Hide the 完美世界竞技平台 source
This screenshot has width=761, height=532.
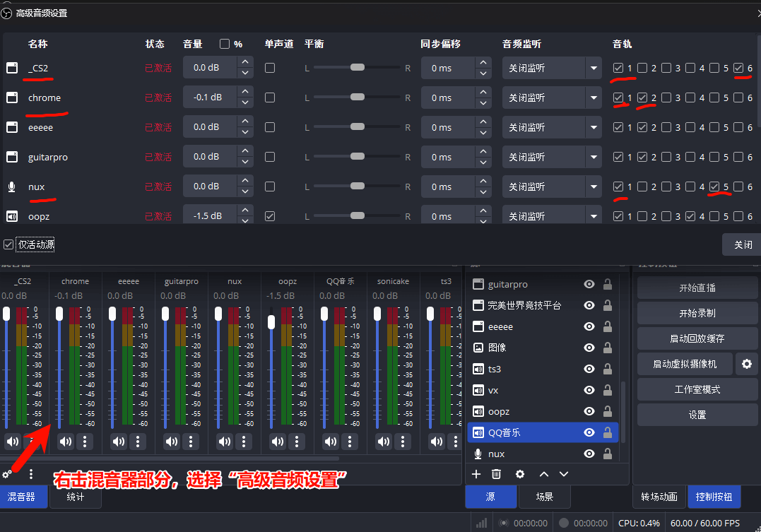[x=589, y=305]
